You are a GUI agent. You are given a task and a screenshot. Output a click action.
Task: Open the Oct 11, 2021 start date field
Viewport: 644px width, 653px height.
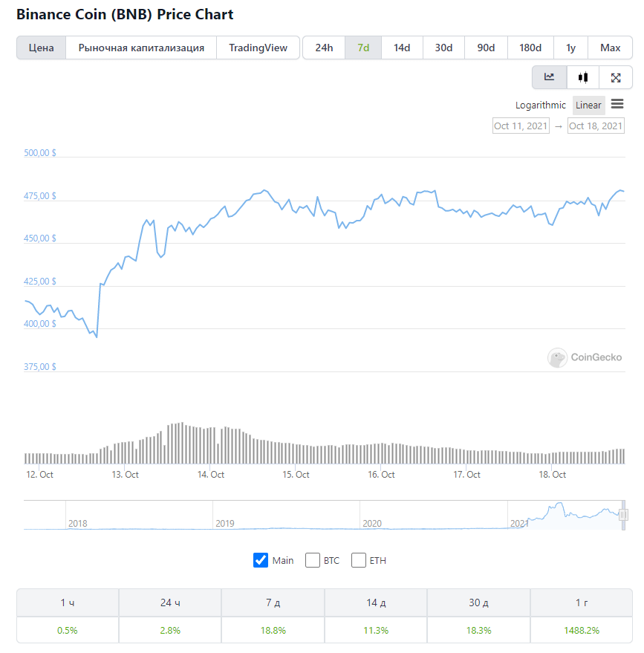tap(521, 126)
